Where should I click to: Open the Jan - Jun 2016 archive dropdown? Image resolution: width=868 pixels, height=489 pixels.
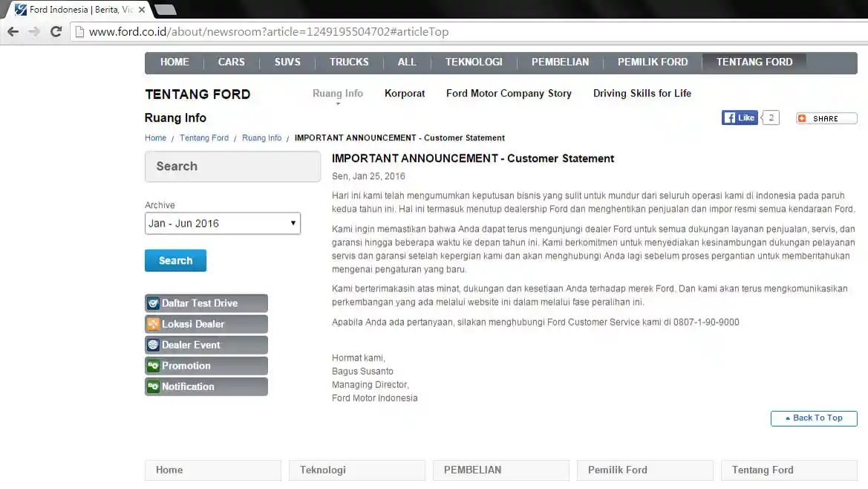coord(222,223)
